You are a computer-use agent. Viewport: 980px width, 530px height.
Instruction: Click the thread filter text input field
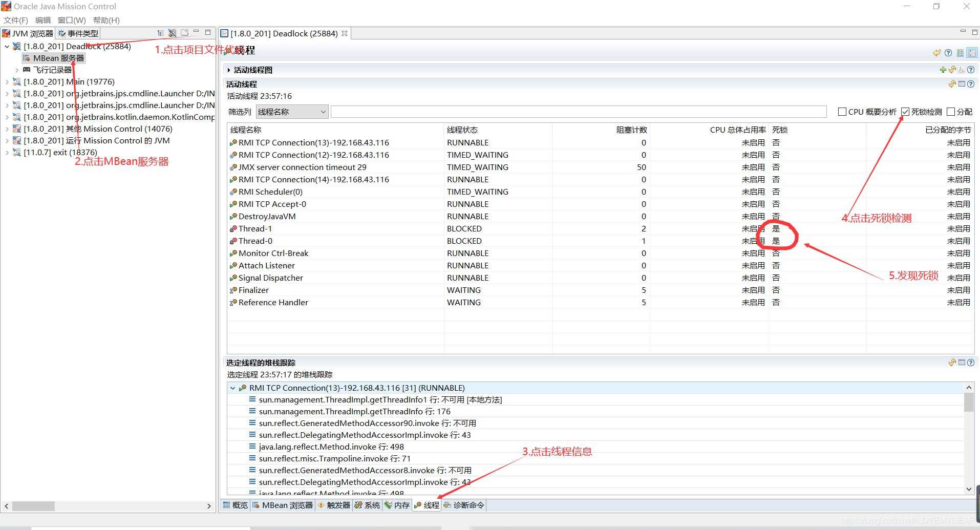point(579,112)
